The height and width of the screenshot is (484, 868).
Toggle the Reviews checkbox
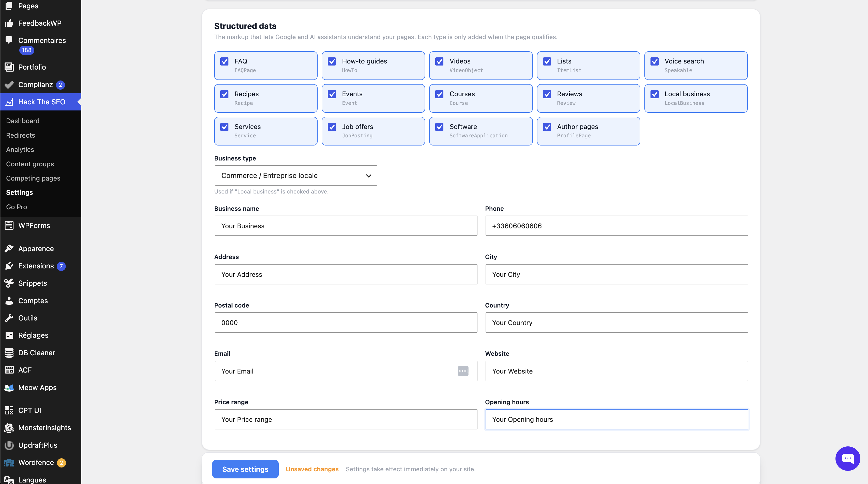pyautogui.click(x=547, y=94)
